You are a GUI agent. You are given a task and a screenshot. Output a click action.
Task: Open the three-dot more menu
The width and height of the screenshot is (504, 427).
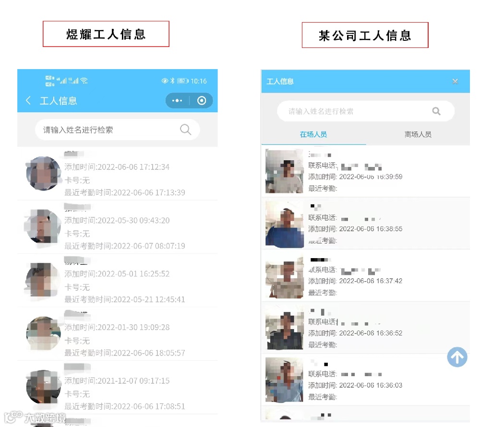coord(177,101)
